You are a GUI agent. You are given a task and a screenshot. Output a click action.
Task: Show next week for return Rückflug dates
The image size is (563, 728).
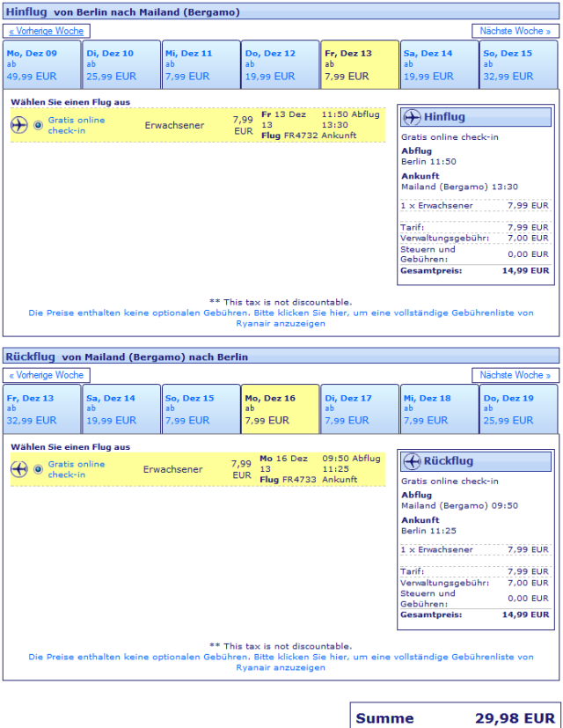(x=515, y=375)
